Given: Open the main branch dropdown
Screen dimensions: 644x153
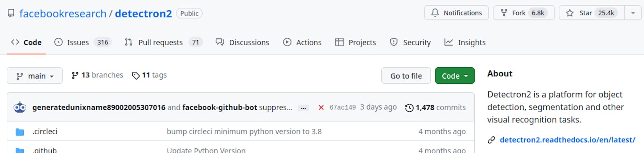Looking at the screenshot, I should [x=35, y=76].
